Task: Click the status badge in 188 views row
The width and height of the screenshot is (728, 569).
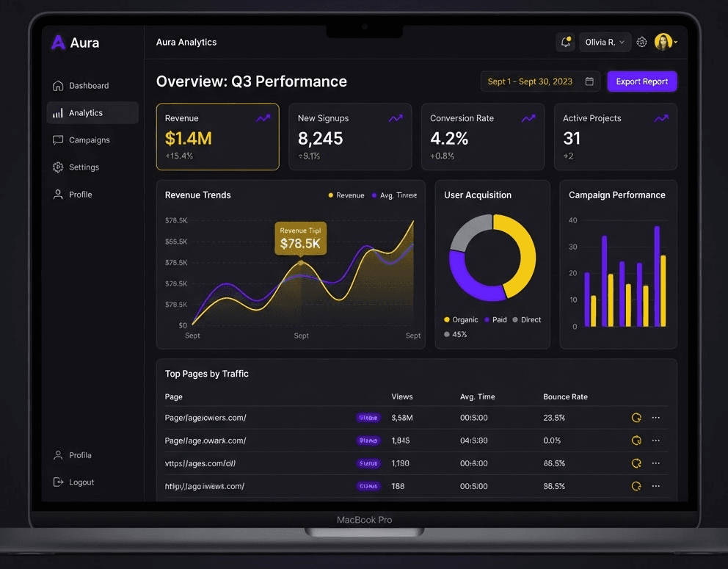Action: pyautogui.click(x=368, y=486)
